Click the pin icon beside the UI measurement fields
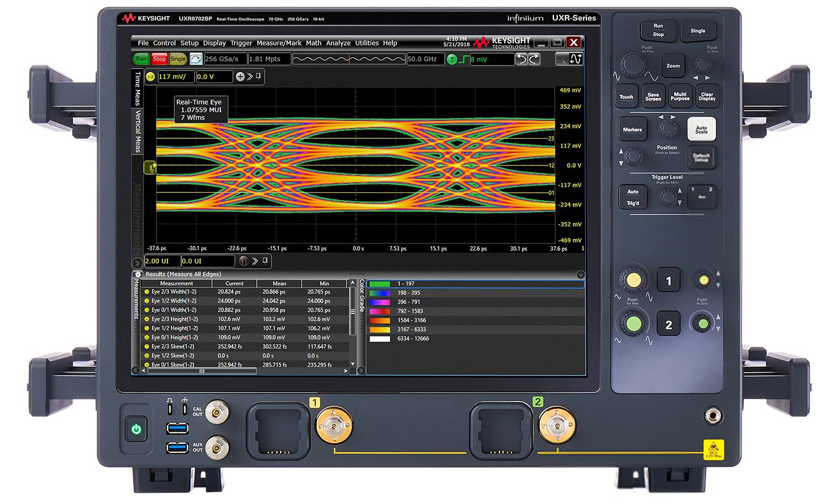Screen dimensions: 829x504 point(265,261)
